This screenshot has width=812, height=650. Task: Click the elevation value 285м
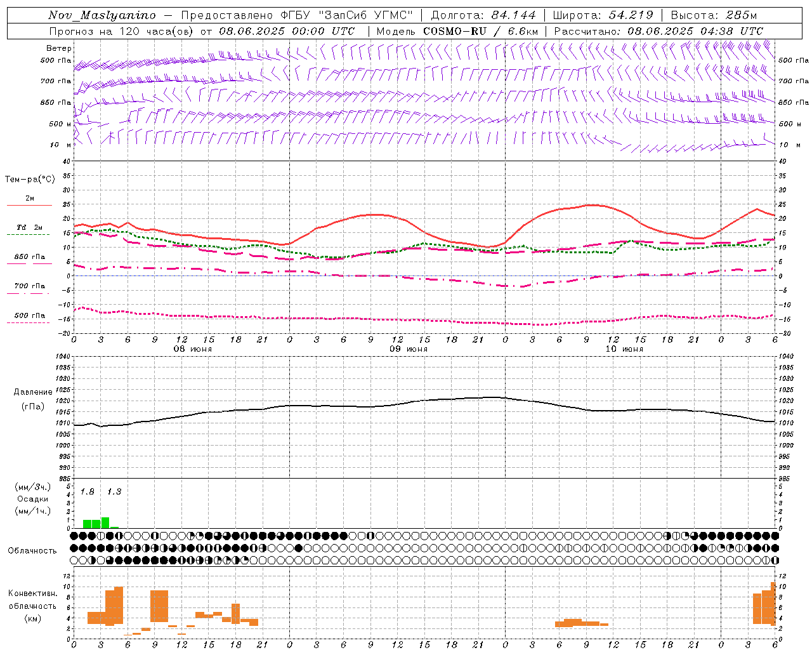(x=742, y=15)
